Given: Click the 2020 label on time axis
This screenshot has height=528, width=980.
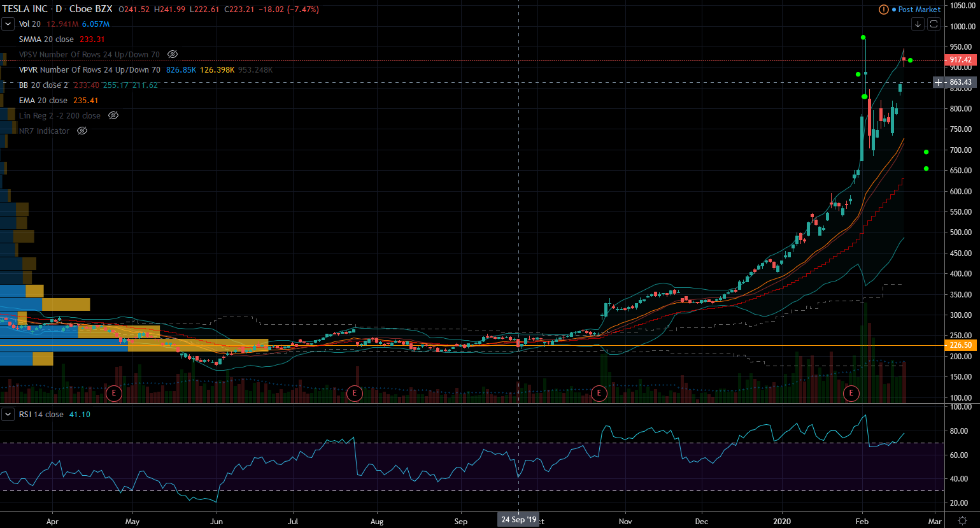Looking at the screenshot, I should [x=782, y=522].
